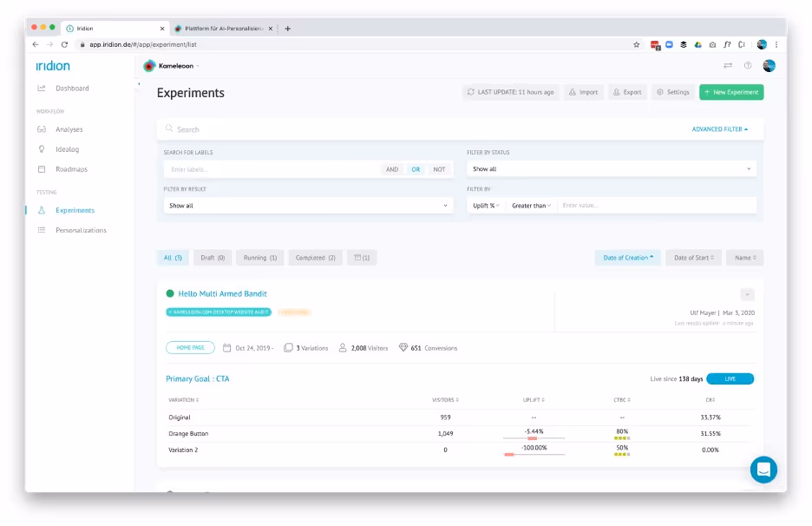
Task: Click the Orange Button 80% CTBC indicator
Action: [x=622, y=434]
